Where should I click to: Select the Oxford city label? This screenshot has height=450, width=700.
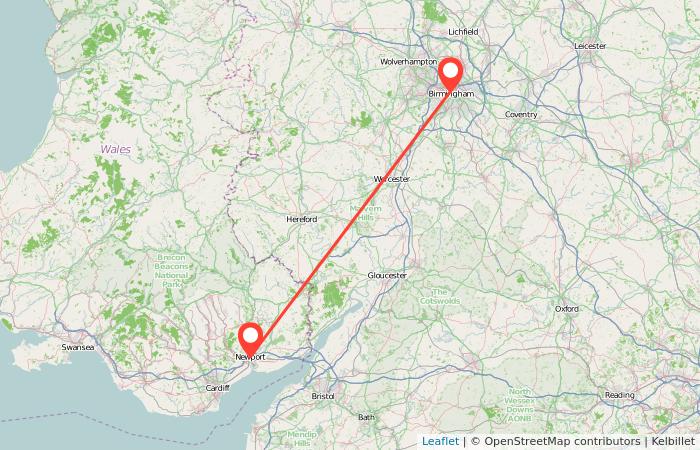pos(567,308)
